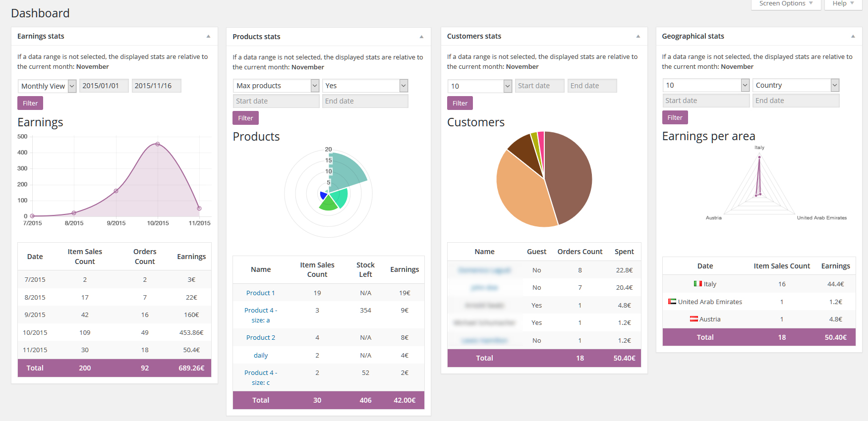Click Filter button in Earnings stats
This screenshot has height=421, width=868.
click(x=30, y=103)
